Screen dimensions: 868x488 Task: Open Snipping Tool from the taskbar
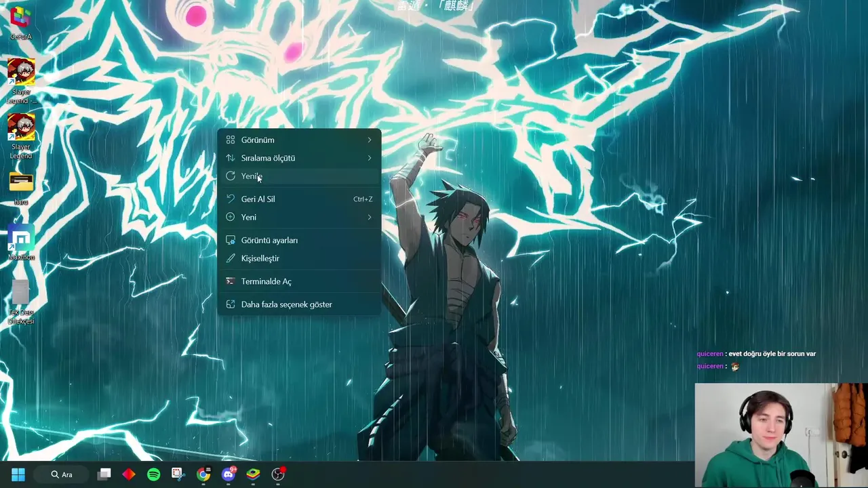pos(178,474)
